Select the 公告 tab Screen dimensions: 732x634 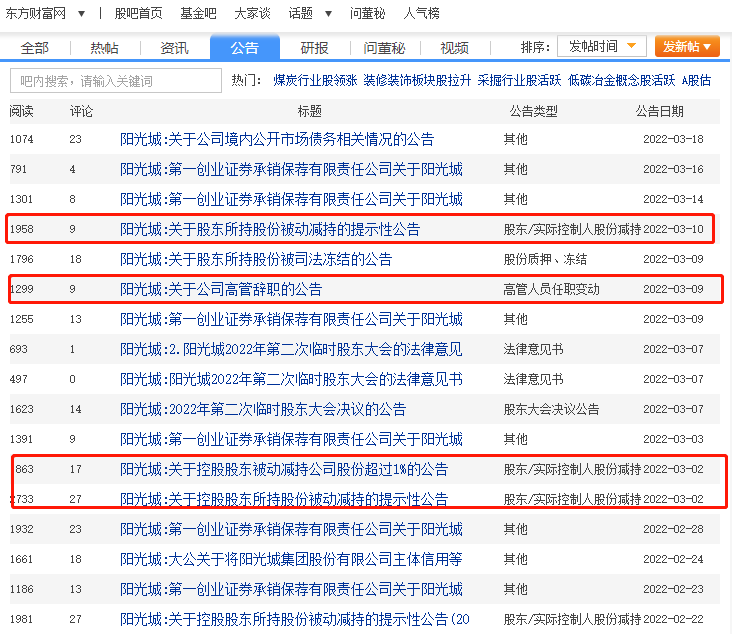[245, 48]
